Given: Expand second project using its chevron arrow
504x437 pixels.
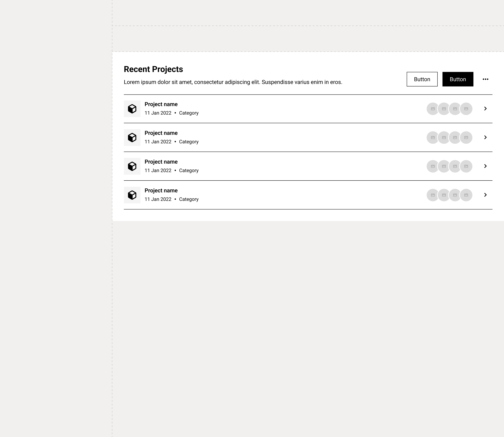Looking at the screenshot, I should pos(485,137).
